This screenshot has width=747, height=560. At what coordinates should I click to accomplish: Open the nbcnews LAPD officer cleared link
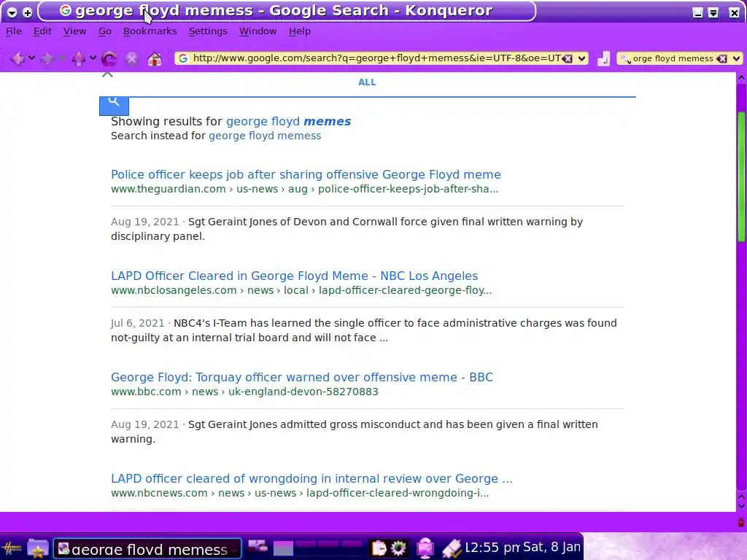point(311,478)
